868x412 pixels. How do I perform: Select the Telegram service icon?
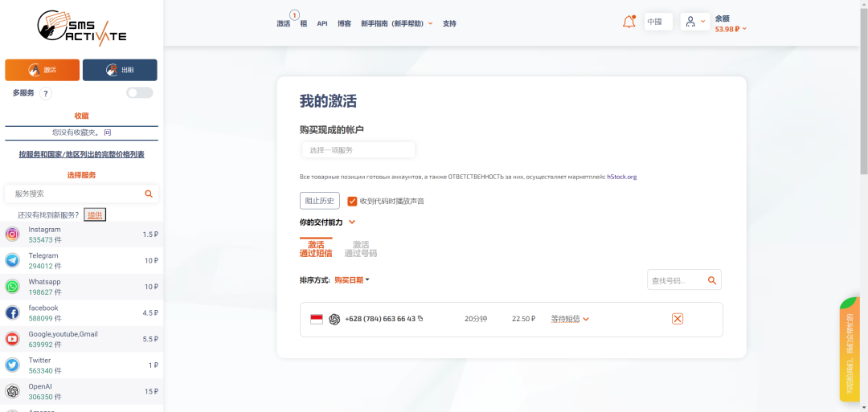(x=12, y=260)
